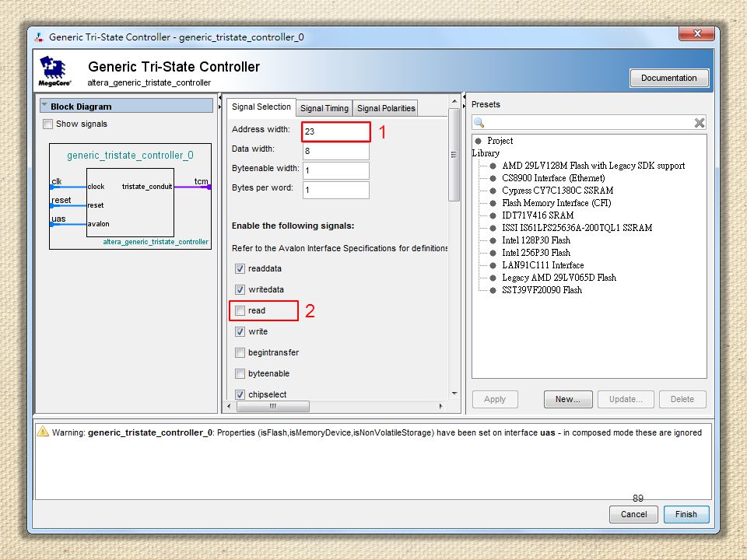Viewport: 747px width, 560px height.
Task: Select the Legacy AMD 29LV065D Flash preset
Action: [559, 278]
